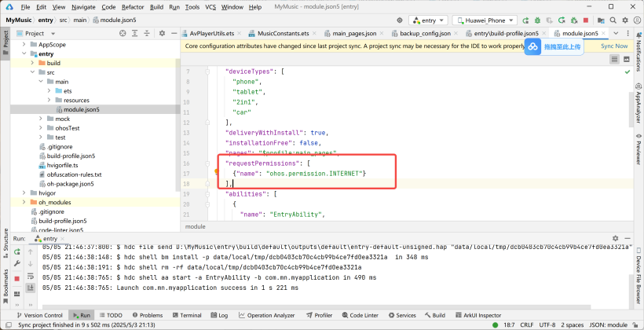Open the entry run configuration dropdown
The height and width of the screenshot is (330, 644).
(428, 20)
